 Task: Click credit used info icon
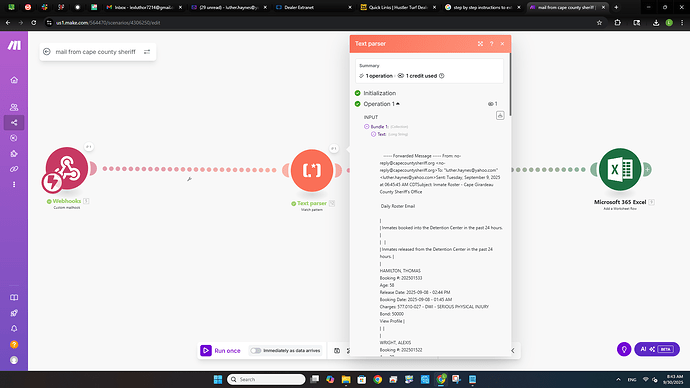[x=442, y=76]
